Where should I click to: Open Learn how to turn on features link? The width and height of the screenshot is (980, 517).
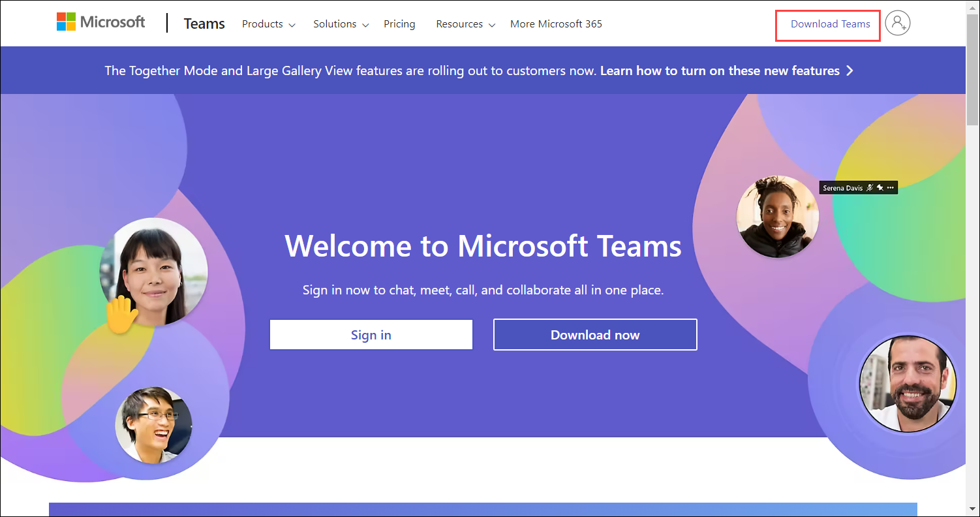pos(720,70)
